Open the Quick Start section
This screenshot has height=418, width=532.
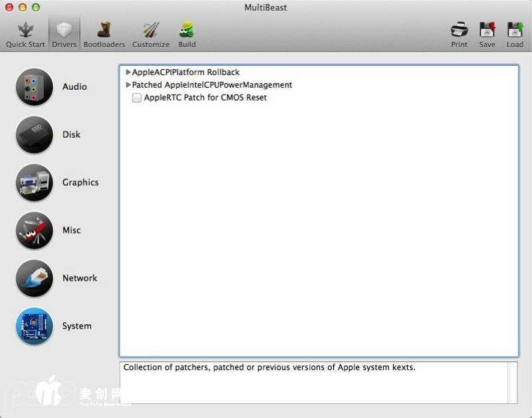pos(25,34)
